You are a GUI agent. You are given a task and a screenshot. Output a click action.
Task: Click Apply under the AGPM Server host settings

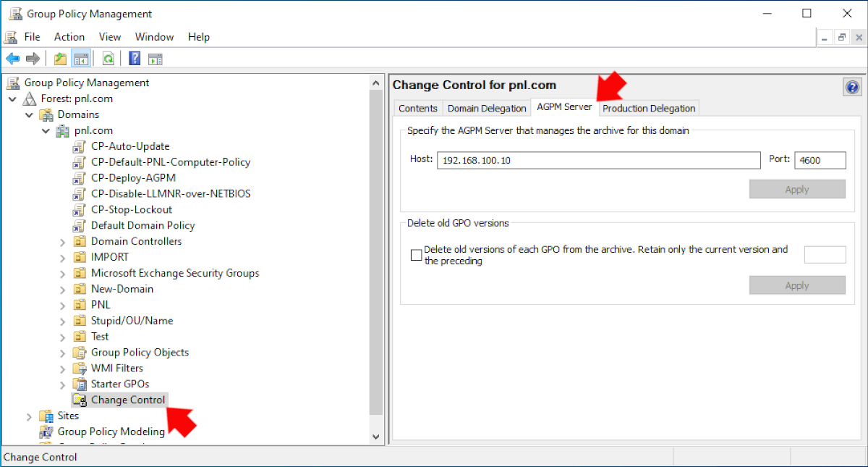797,190
